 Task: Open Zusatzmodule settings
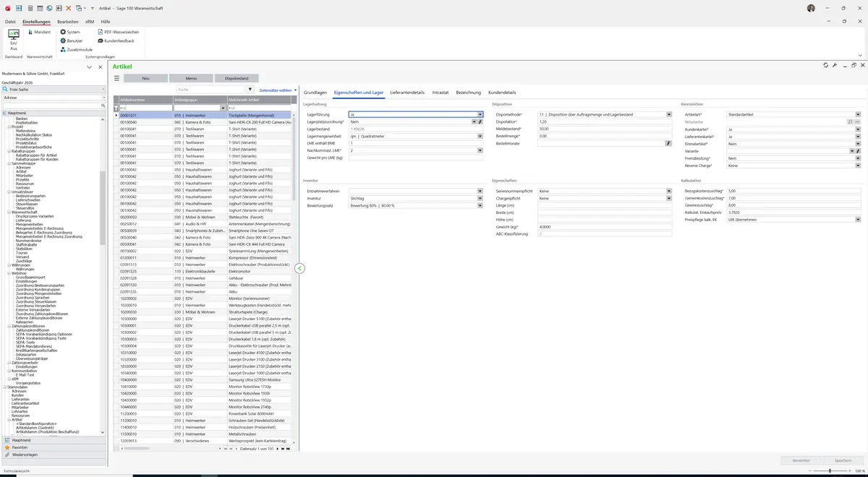click(x=76, y=49)
